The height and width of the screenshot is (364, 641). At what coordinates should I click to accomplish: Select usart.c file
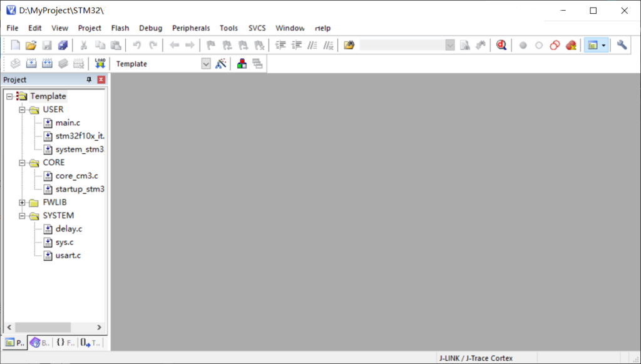point(68,256)
